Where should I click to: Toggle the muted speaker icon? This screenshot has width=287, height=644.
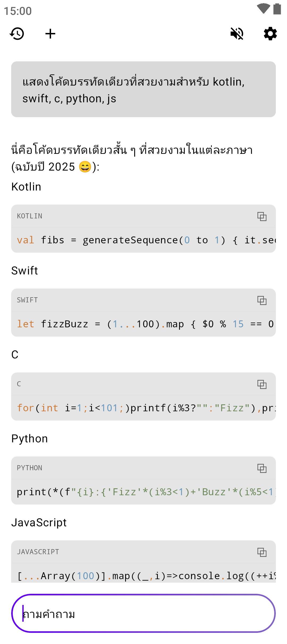237,34
